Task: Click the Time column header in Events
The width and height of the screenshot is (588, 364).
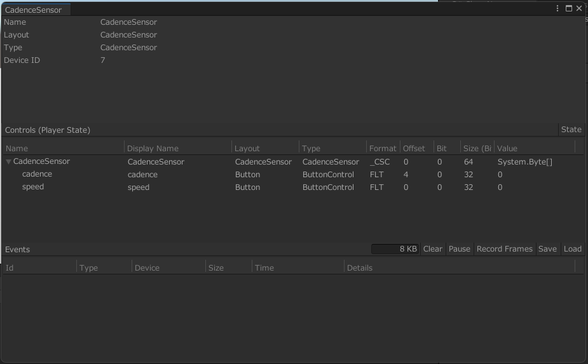Action: coord(298,267)
